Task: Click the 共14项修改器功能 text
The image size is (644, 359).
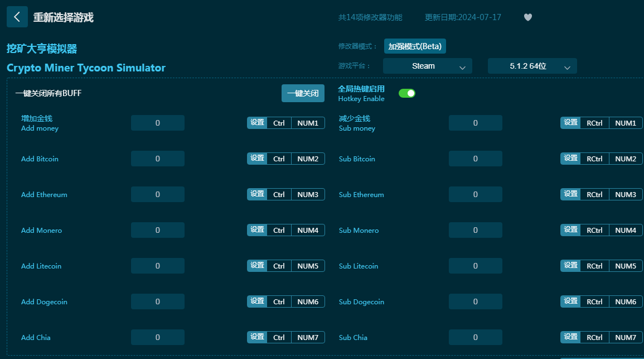Action: [x=370, y=17]
